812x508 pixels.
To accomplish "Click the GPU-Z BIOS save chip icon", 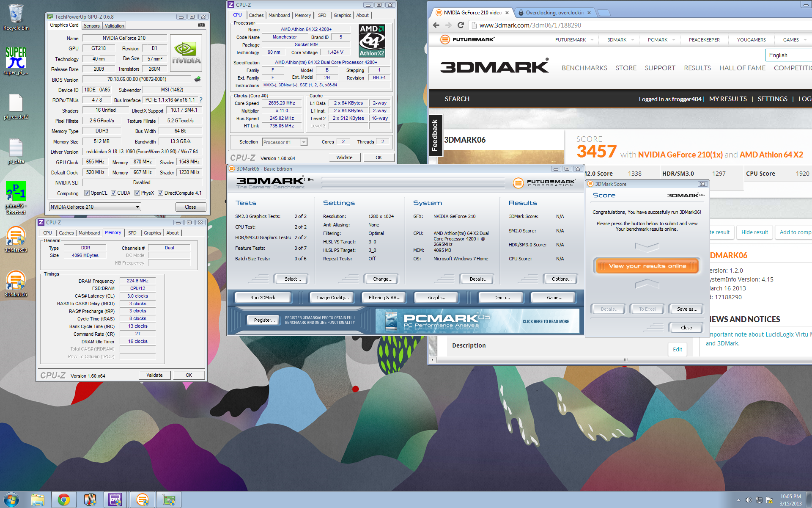I will point(198,79).
